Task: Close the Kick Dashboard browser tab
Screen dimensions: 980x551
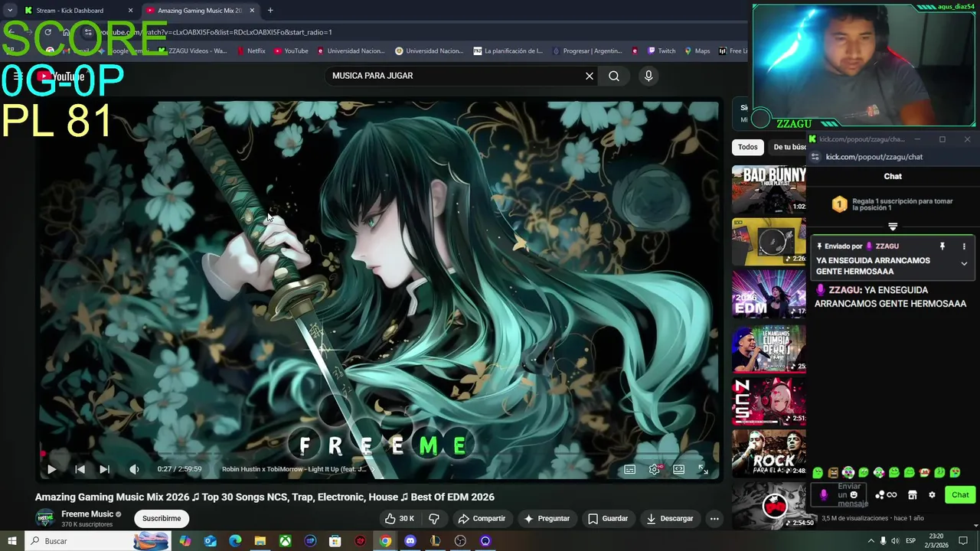Action: 130,11
